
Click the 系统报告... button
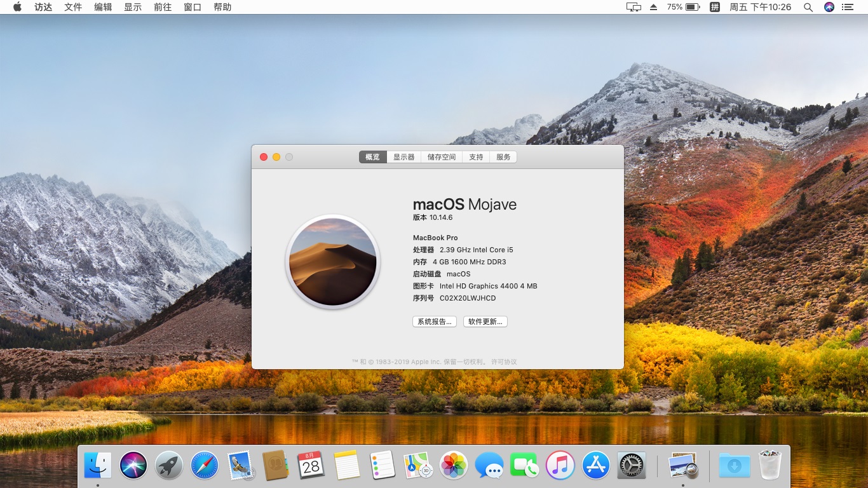pyautogui.click(x=435, y=322)
